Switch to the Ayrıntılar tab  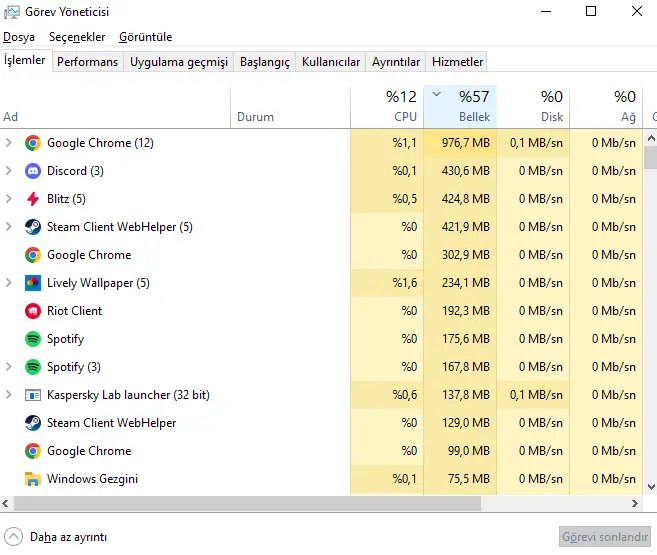coord(396,62)
